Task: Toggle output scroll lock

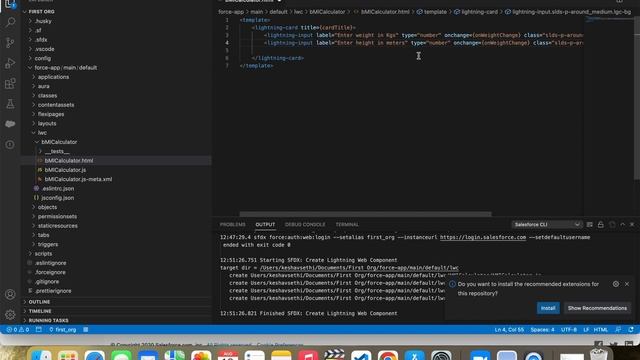Action: pyautogui.click(x=600, y=224)
